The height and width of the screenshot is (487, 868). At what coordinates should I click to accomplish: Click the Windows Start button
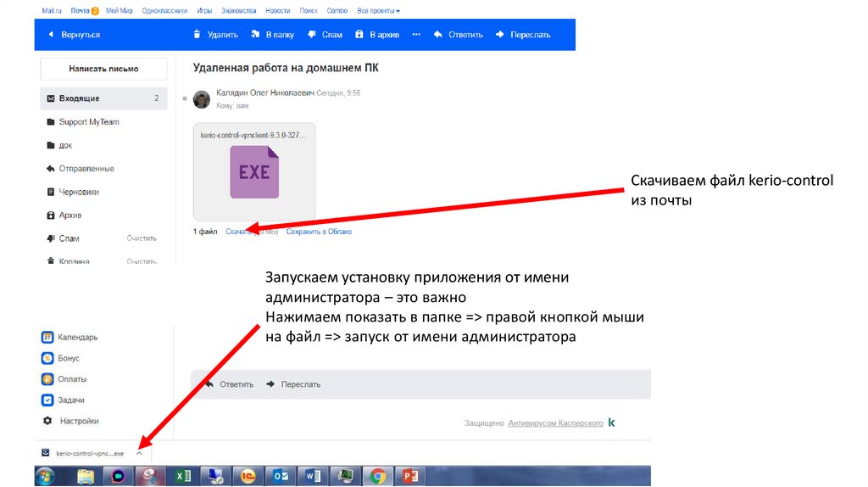point(45,476)
